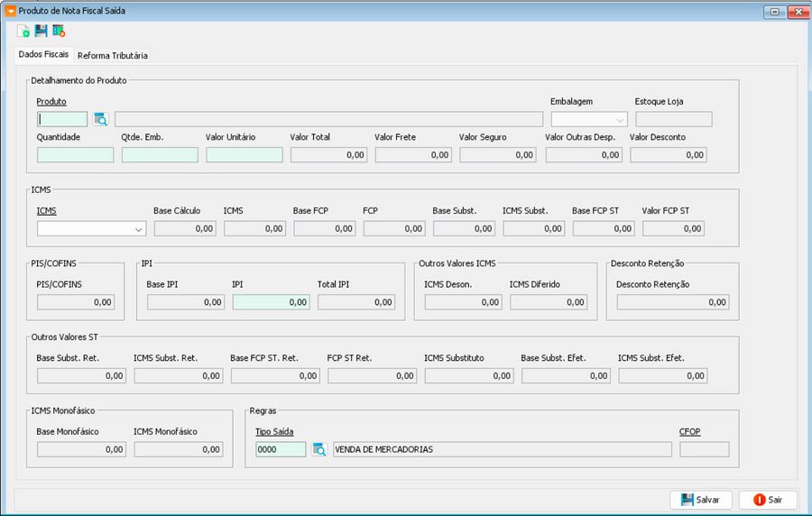Click the ICMS Subst. Ret. field
812x516 pixels.
[x=179, y=376]
